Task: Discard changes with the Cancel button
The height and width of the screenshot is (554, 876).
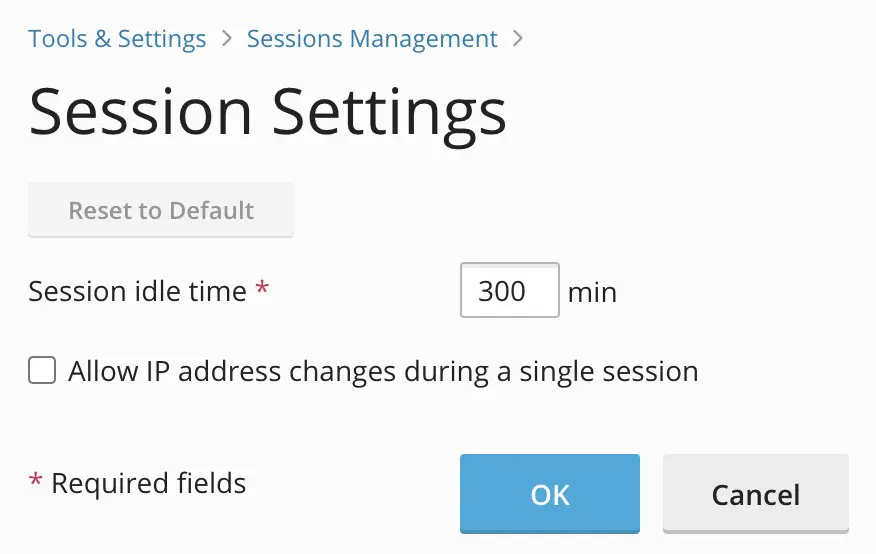Action: [755, 494]
